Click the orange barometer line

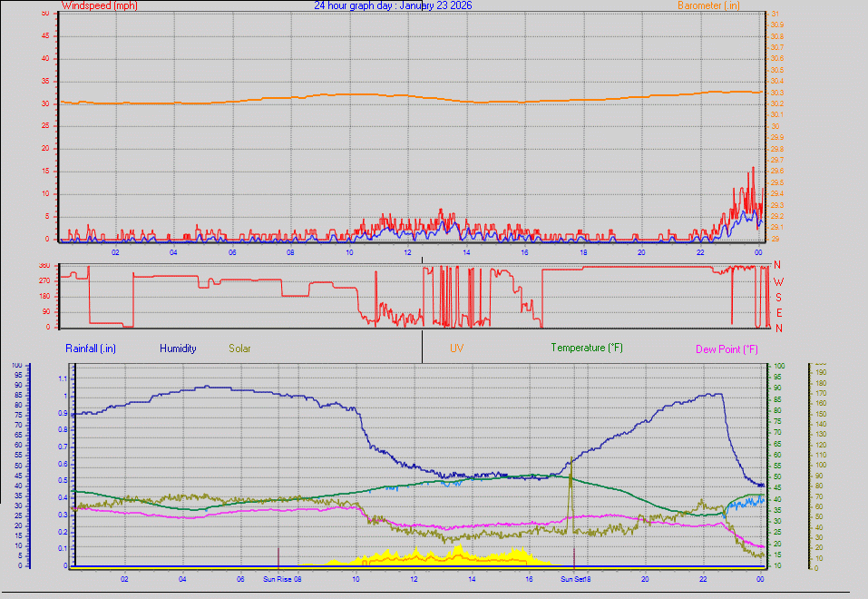363,94
